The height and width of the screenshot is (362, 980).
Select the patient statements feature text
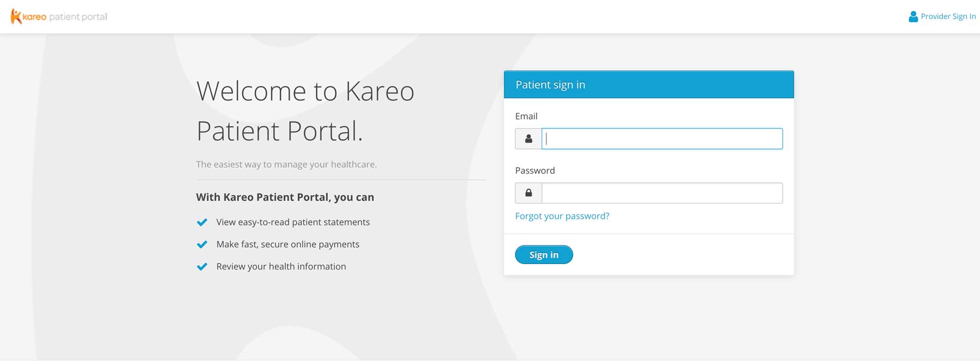point(292,222)
